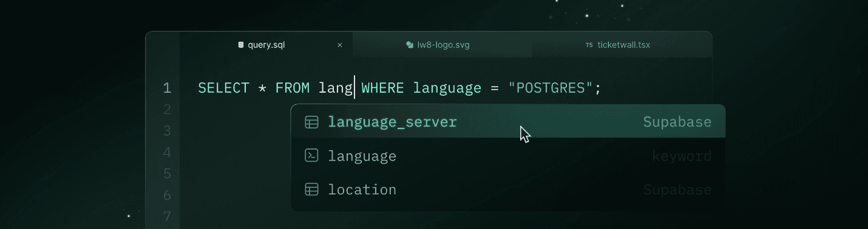Click the Supabase label on location row
The width and height of the screenshot is (868, 229).
pos(677,190)
